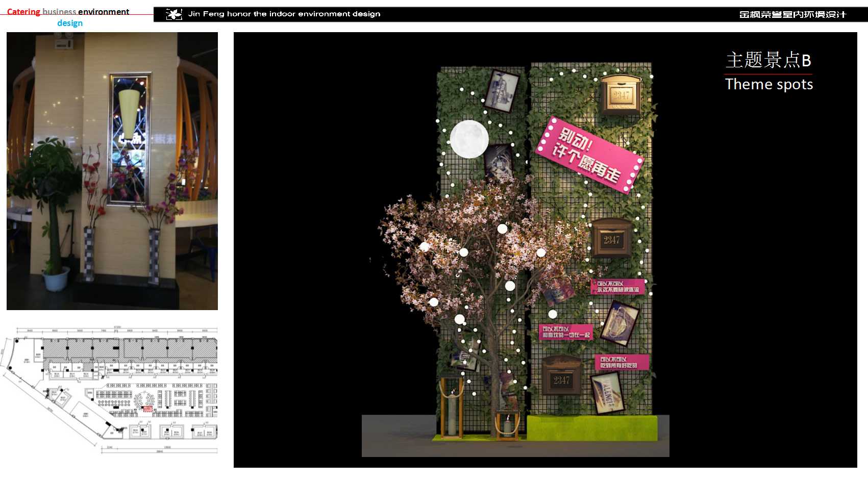The height and width of the screenshot is (482, 868).
Task: Select 'Jin Feng honor the indoor environment design' text
Action: (x=284, y=14)
